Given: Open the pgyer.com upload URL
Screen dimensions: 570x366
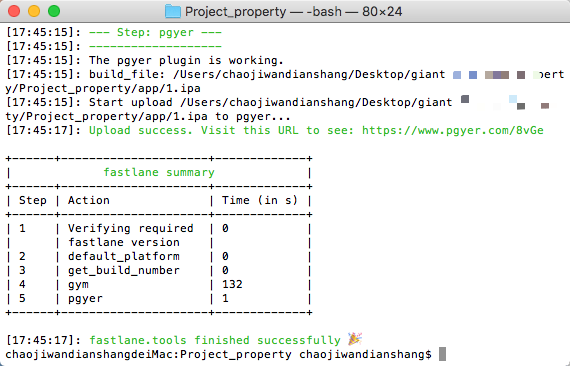Looking at the screenshot, I should click(453, 130).
